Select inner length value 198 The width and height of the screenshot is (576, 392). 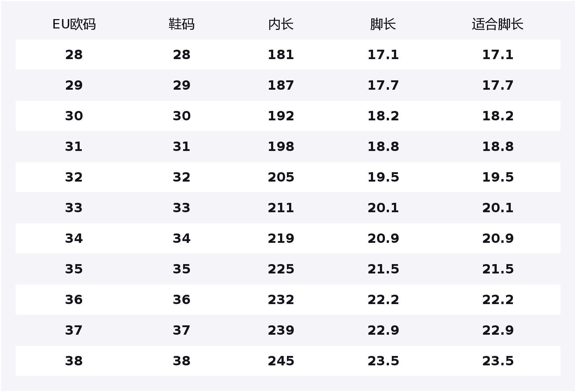[281, 147]
